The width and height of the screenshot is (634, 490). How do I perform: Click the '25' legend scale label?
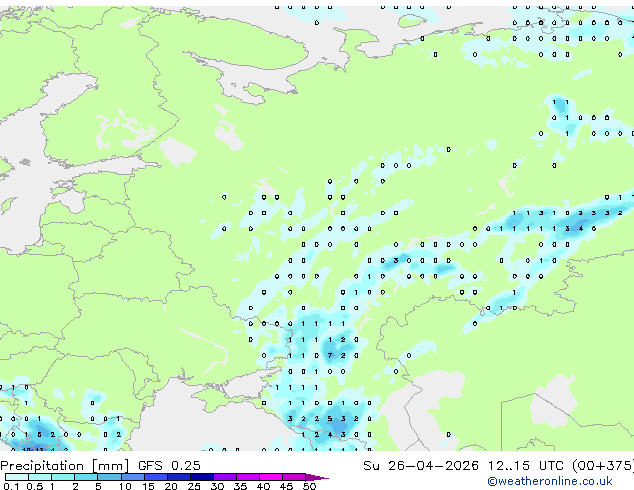pos(194,486)
